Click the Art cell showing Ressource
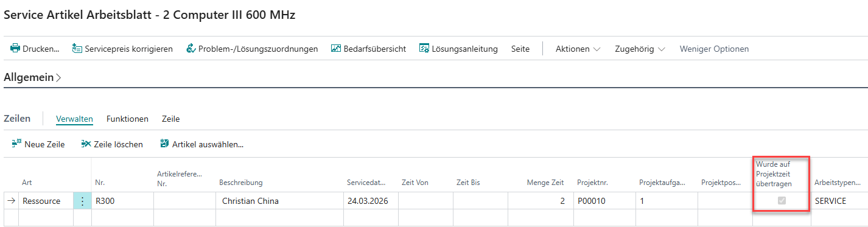Image resolution: width=868 pixels, height=227 pixels. tap(46, 201)
